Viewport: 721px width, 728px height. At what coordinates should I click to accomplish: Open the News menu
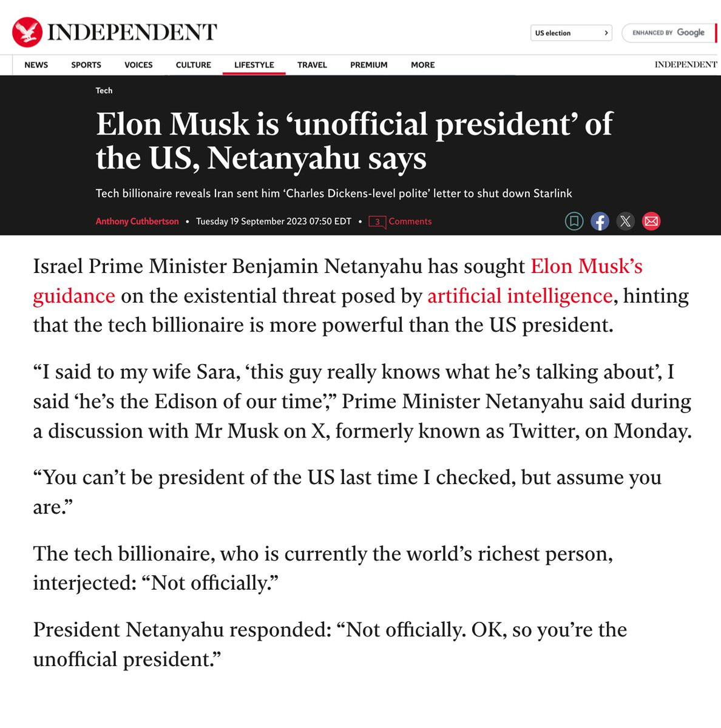(x=36, y=65)
